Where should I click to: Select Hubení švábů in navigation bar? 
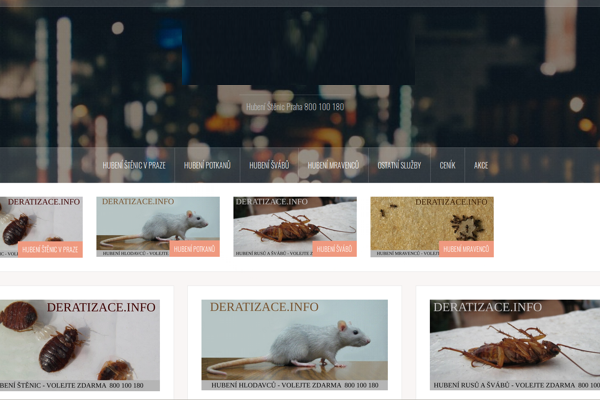pyautogui.click(x=269, y=165)
